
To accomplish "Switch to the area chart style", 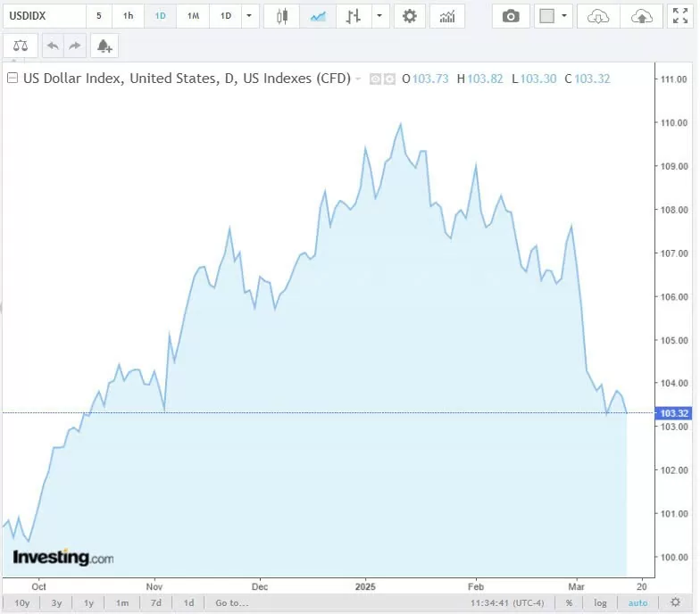I will coord(317,16).
